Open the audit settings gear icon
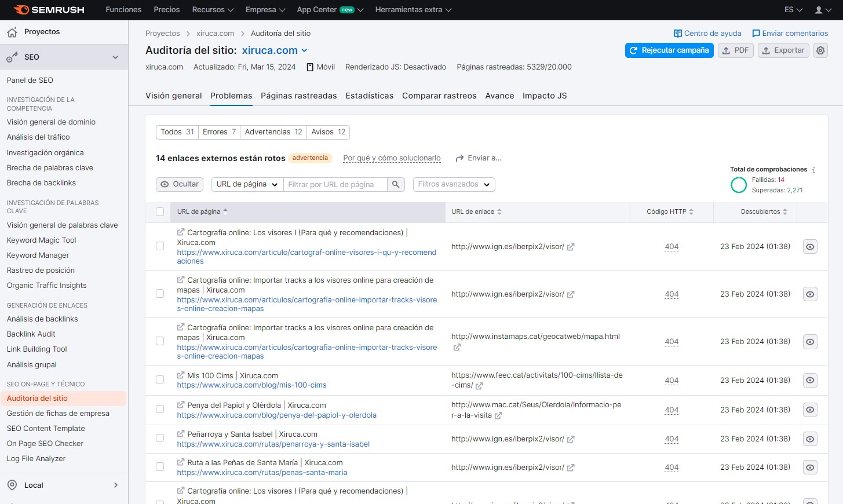Screen dimensions: 843x504 (820, 50)
